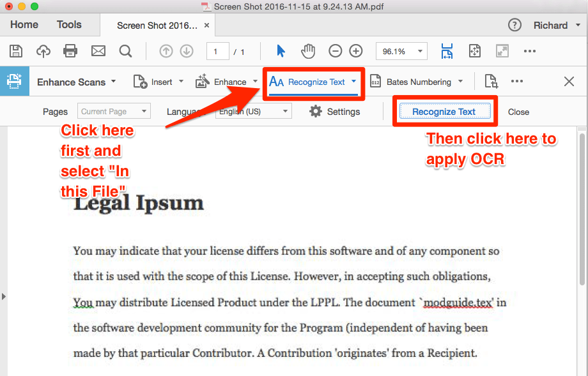
Task: Click the Save file floppy icon
Action: [x=16, y=51]
